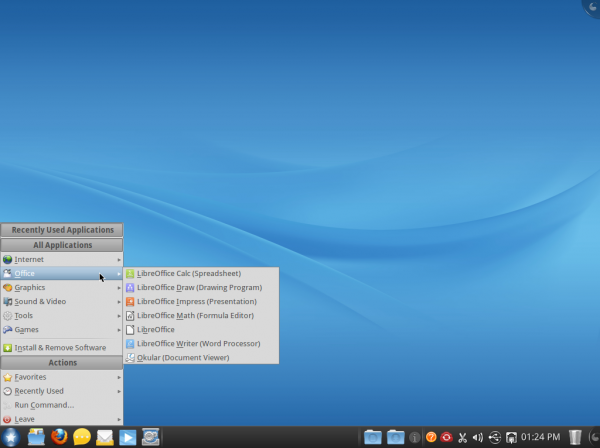
Task: Expand the Leave submenu arrow
Action: coord(119,419)
